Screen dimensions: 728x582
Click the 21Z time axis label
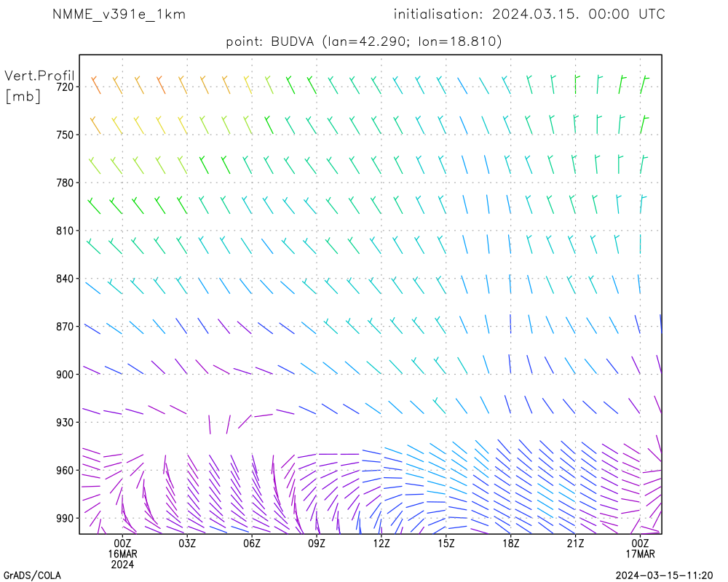point(575,543)
